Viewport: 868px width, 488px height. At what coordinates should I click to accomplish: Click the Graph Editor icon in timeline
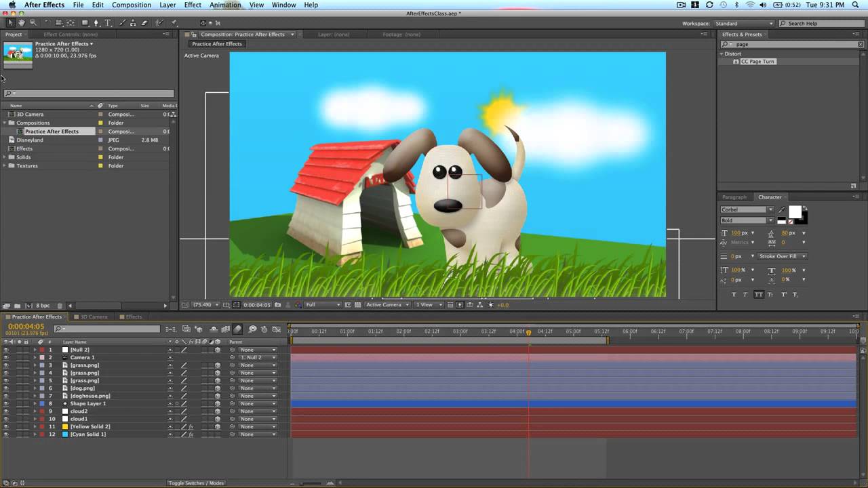[276, 329]
